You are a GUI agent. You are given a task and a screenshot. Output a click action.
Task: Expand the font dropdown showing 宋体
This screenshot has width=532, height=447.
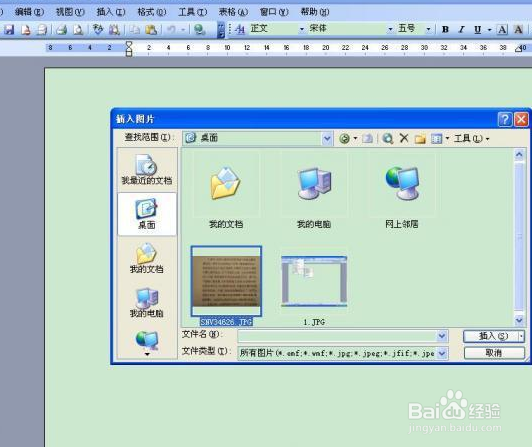390,30
